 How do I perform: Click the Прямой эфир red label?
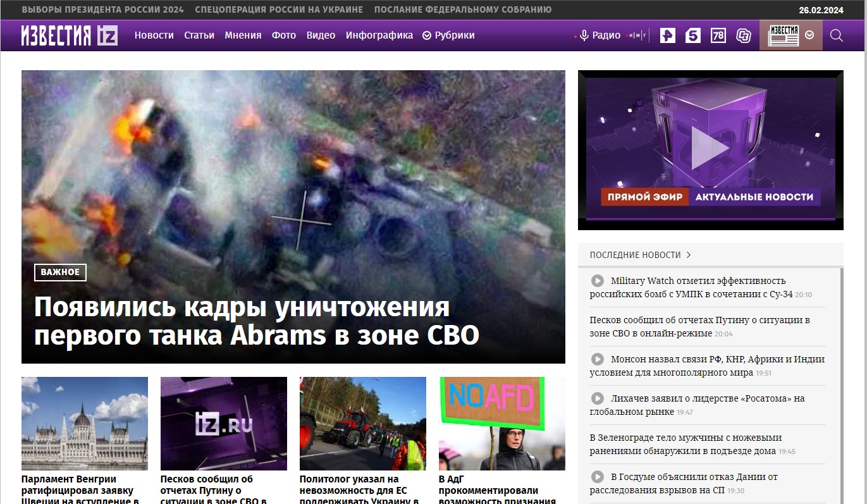click(x=644, y=197)
